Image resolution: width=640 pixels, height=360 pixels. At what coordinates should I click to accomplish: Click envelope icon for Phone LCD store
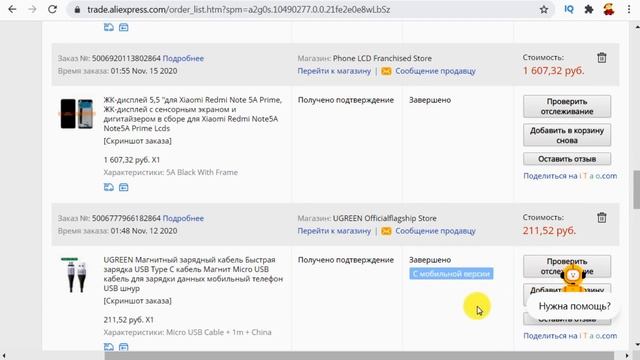386,71
